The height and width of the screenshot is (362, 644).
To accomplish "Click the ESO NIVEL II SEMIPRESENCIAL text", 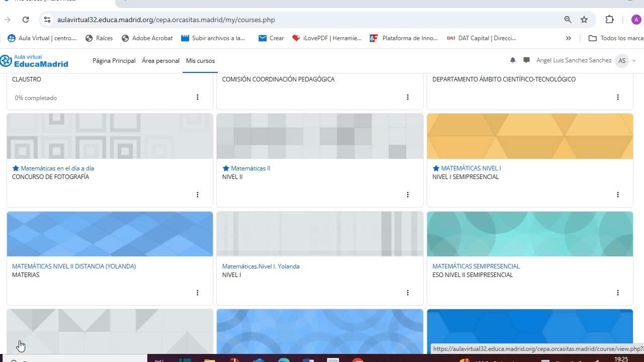I will [473, 275].
